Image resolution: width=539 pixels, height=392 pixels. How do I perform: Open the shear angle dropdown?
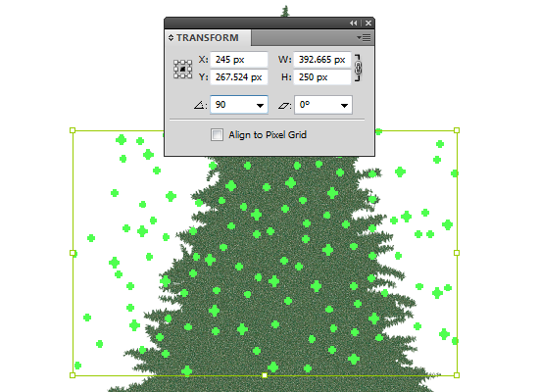pos(344,105)
